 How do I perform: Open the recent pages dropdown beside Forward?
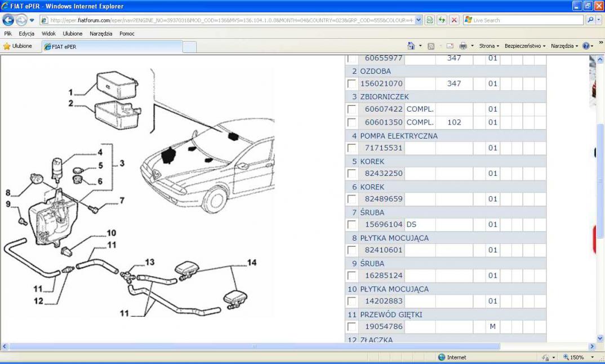click(x=32, y=20)
